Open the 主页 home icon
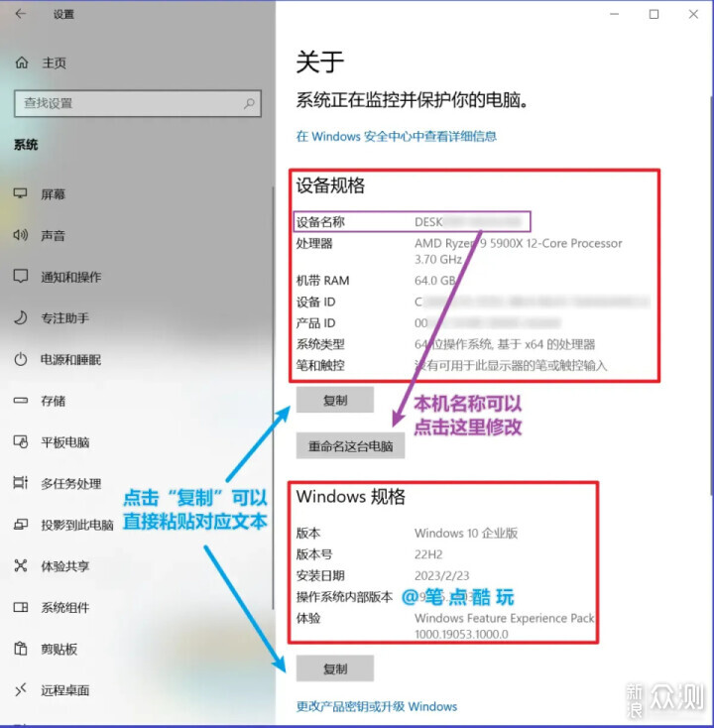The width and height of the screenshot is (714, 728). tap(22, 62)
